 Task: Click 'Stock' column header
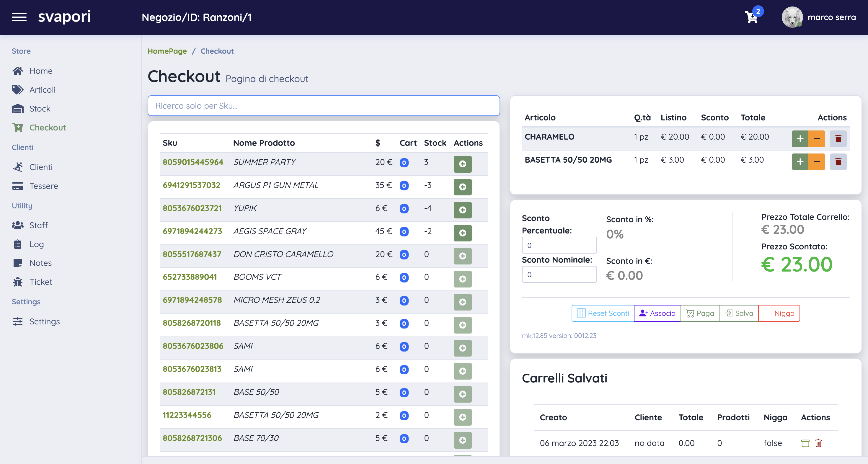pos(435,143)
